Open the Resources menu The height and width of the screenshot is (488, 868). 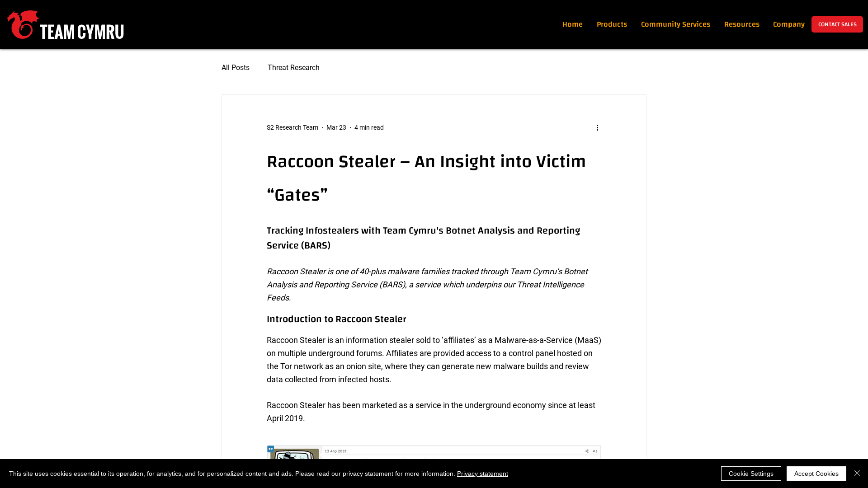coord(741,24)
